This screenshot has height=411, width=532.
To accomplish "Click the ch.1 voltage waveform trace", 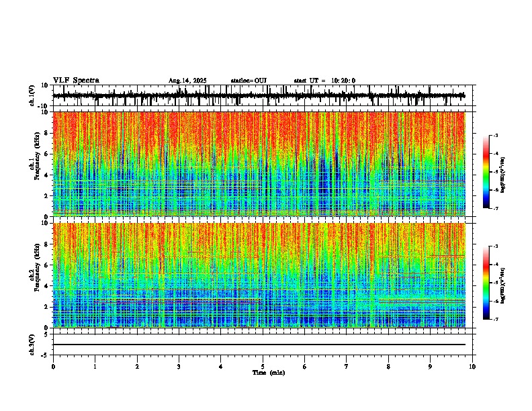I will (259, 95).
